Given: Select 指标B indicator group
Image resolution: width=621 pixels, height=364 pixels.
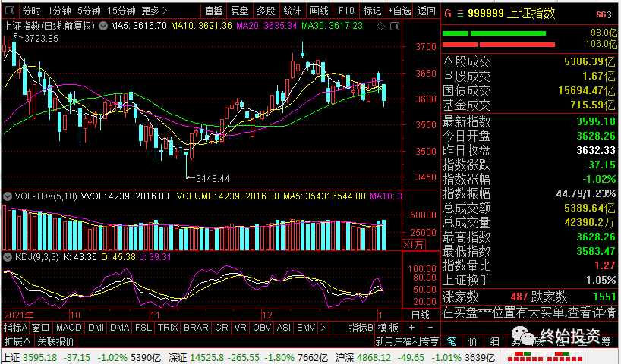Looking at the screenshot, I should [x=361, y=328].
